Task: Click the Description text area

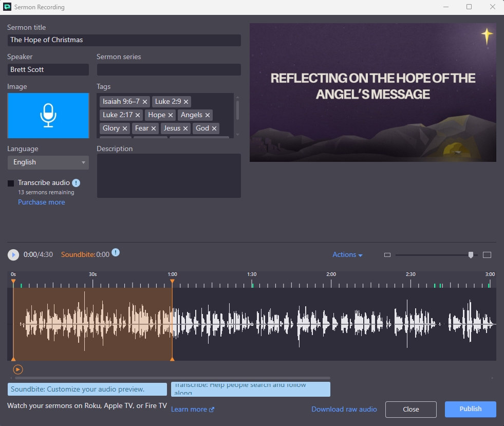Action: [169, 176]
